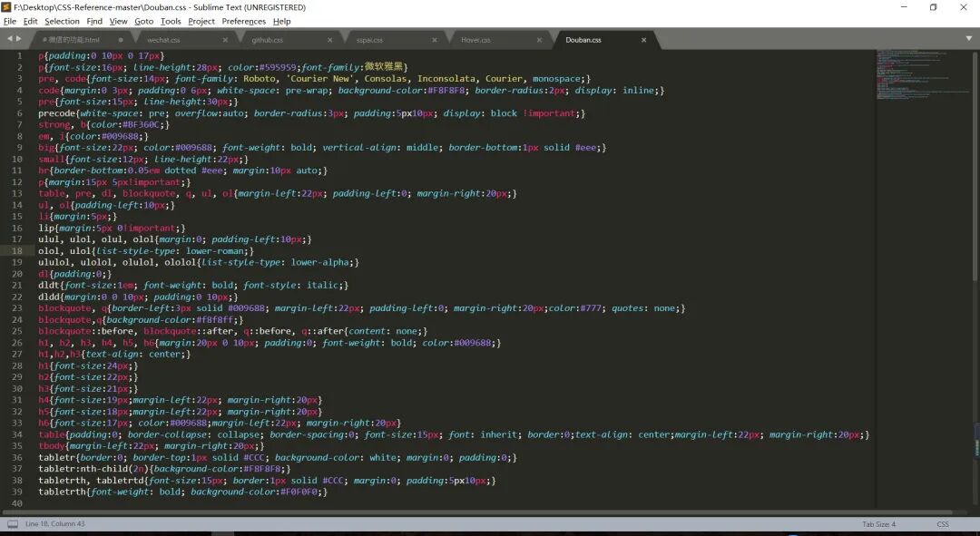Open the Tools menu
This screenshot has width=980, height=536.
point(171,21)
